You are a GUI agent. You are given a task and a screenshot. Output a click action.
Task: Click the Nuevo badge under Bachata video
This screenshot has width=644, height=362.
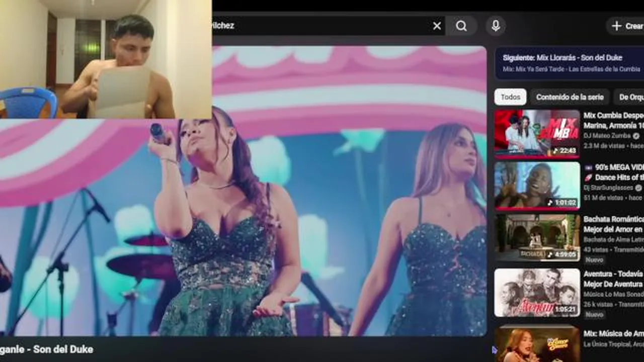click(594, 260)
